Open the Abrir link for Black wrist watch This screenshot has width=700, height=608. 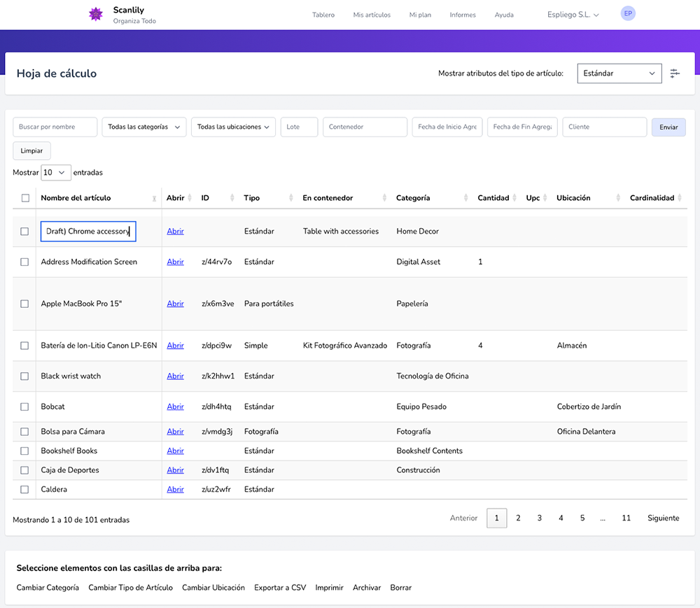point(175,376)
